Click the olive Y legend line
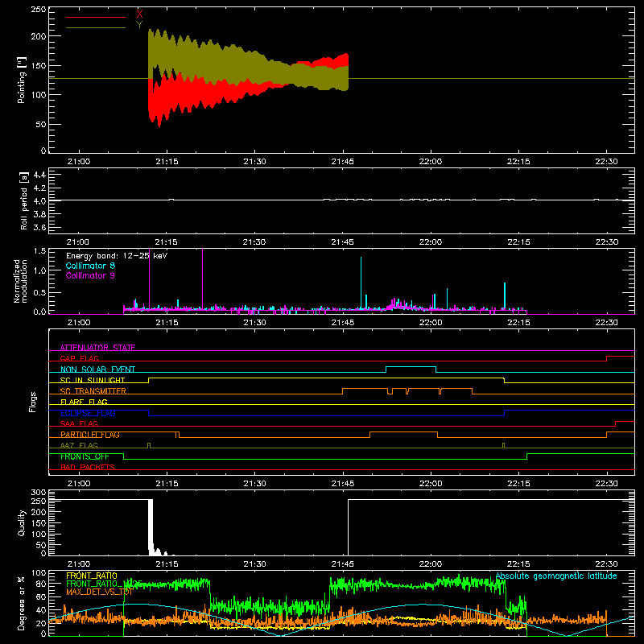Screen dimensions: 644x644 [96, 27]
